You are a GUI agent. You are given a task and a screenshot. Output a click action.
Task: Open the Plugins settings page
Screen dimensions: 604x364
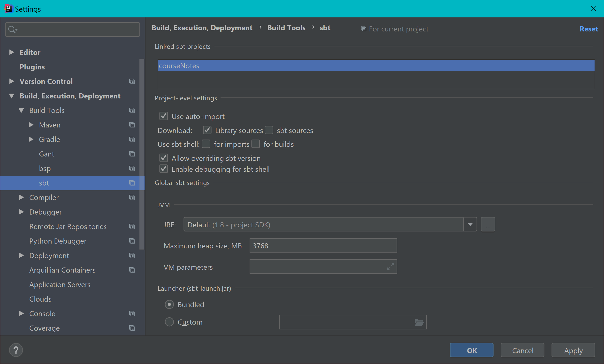click(32, 67)
